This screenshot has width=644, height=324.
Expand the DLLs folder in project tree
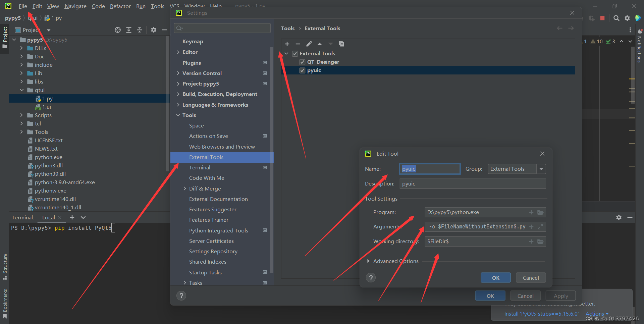click(21, 48)
